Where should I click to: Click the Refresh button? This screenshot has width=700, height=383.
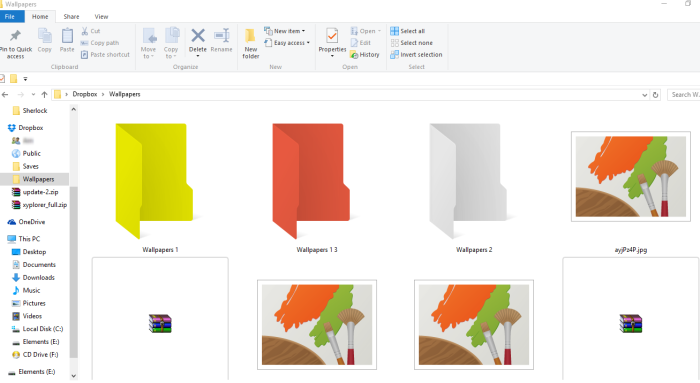pyautogui.click(x=655, y=95)
